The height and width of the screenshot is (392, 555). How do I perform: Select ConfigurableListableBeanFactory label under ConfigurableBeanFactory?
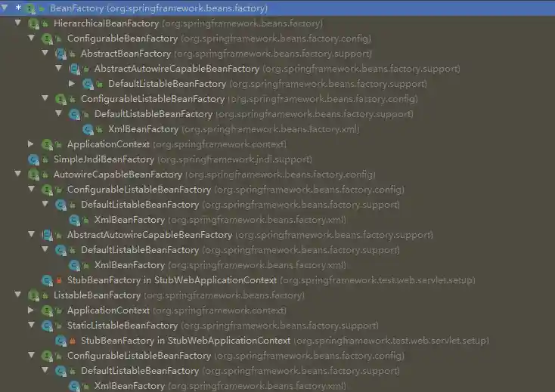point(153,99)
